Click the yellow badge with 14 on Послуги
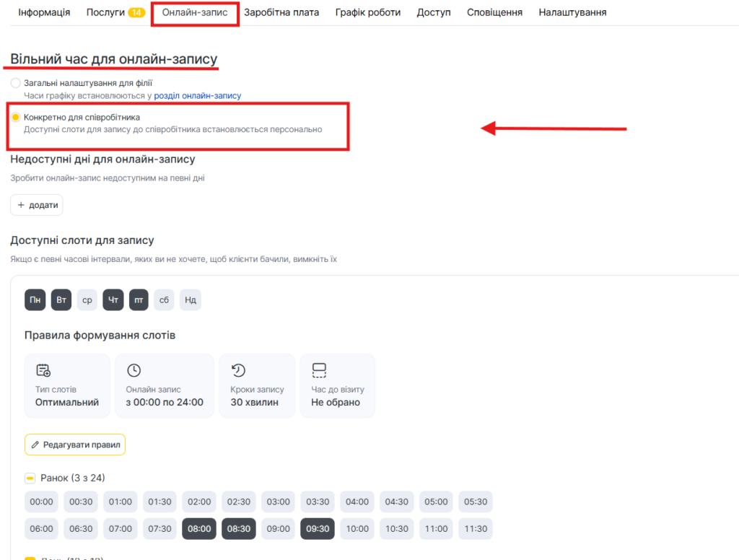Screen dimensions: 739x560 click(136, 12)
